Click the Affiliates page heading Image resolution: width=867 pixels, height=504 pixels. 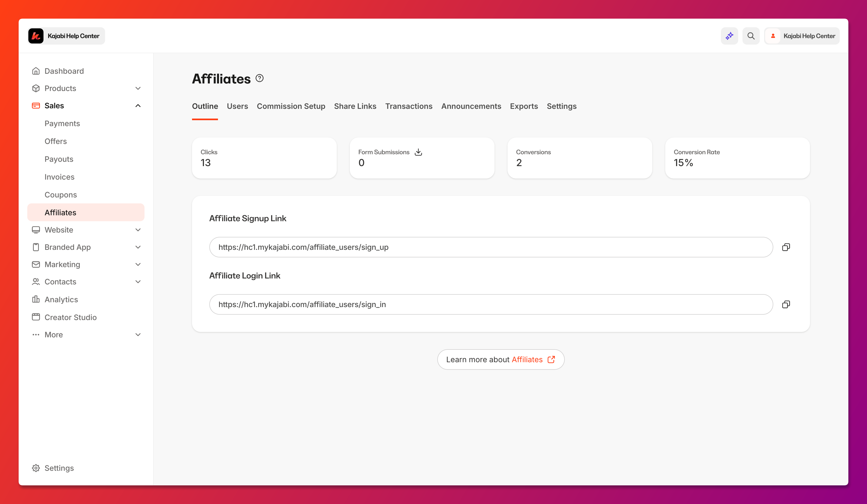tap(221, 79)
